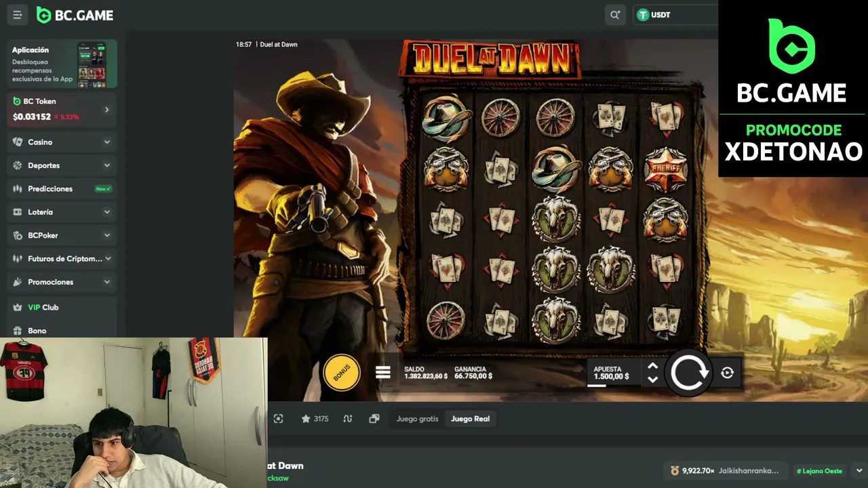The height and width of the screenshot is (488, 868).
Task: Click the 18:57 game clock text
Action: pyautogui.click(x=243, y=45)
